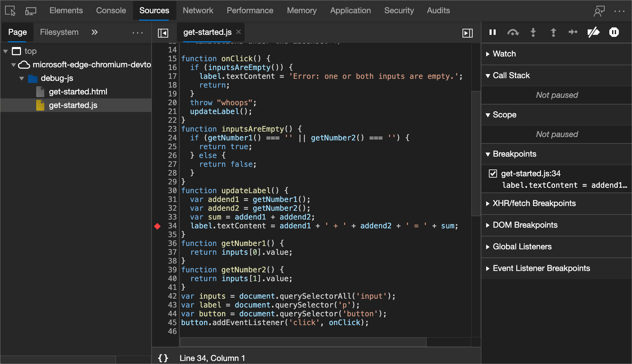Collapse the Call Stack section
Screen dimensions: 632x364
click(488, 75)
